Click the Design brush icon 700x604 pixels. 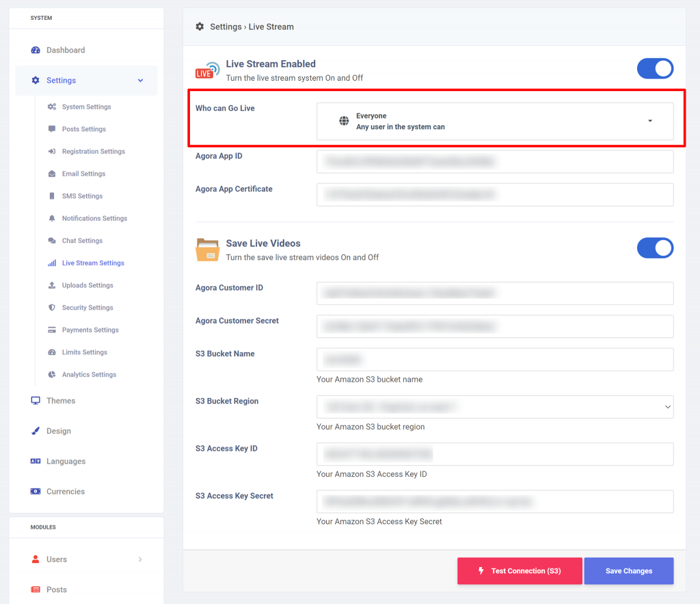pos(36,431)
